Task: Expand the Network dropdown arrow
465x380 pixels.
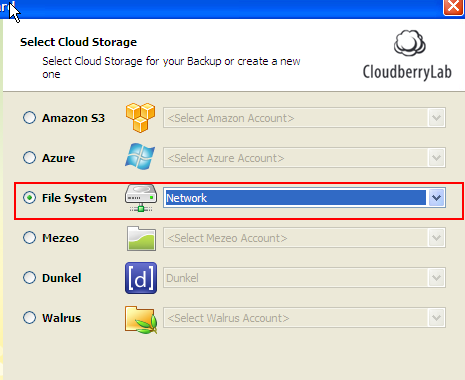Action: (436, 198)
